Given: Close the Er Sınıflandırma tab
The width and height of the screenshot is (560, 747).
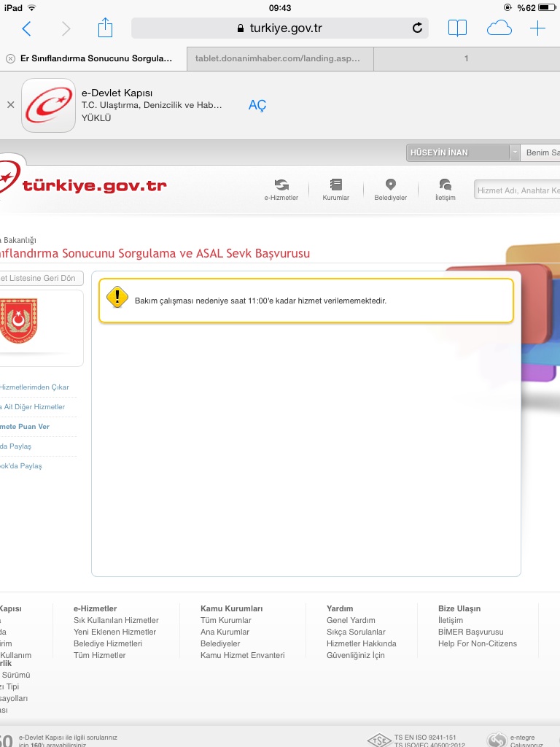Looking at the screenshot, I should click(10, 58).
